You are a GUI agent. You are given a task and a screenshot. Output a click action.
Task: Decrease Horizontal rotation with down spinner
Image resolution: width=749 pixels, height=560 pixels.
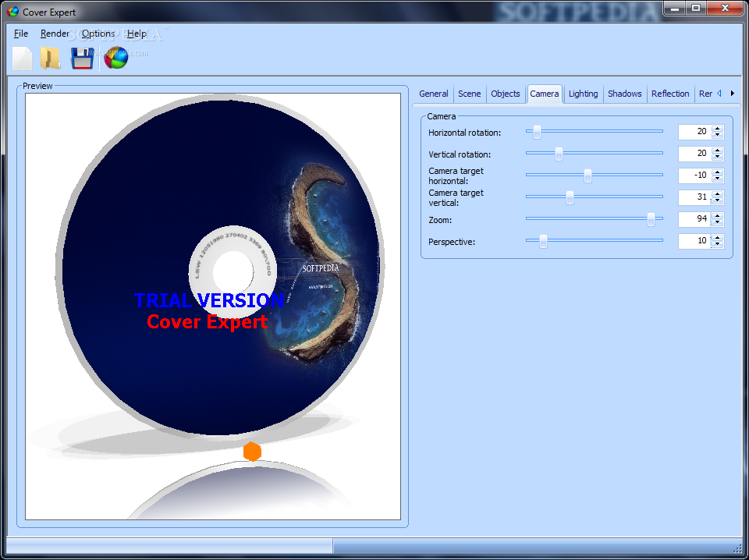coord(717,136)
